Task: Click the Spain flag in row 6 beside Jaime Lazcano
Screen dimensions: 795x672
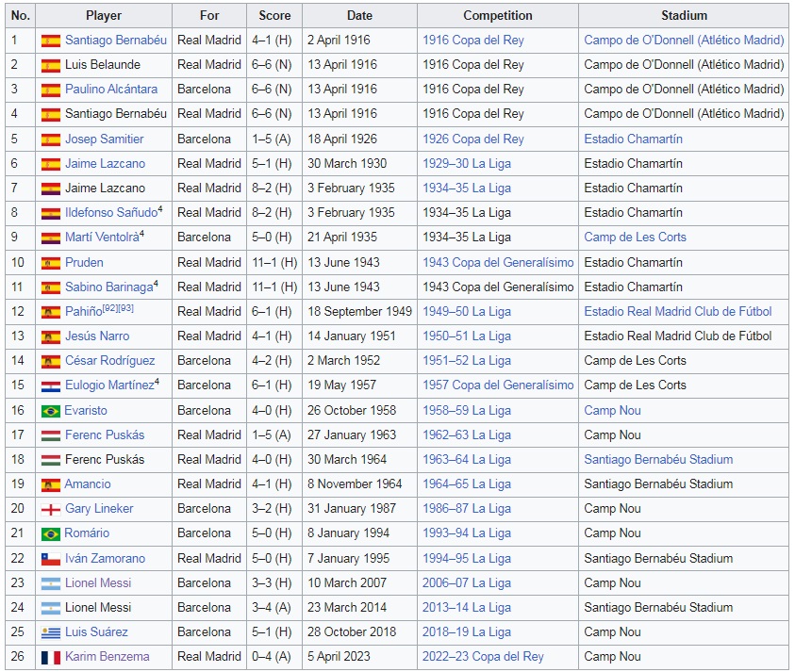Action: pos(51,164)
